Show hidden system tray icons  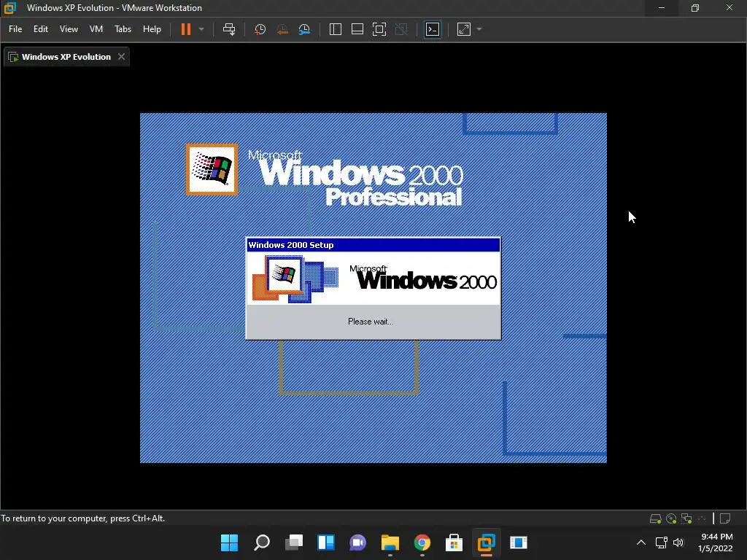[641, 542]
